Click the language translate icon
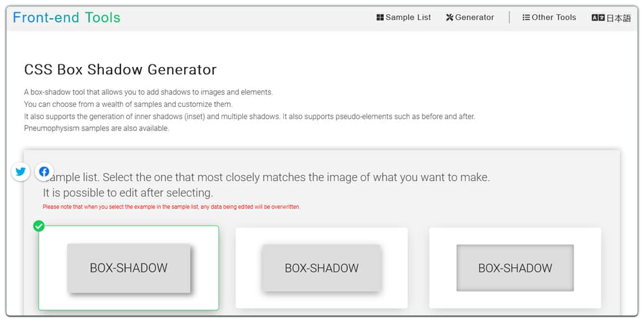Screen dimensions: 644x322 pos(598,18)
